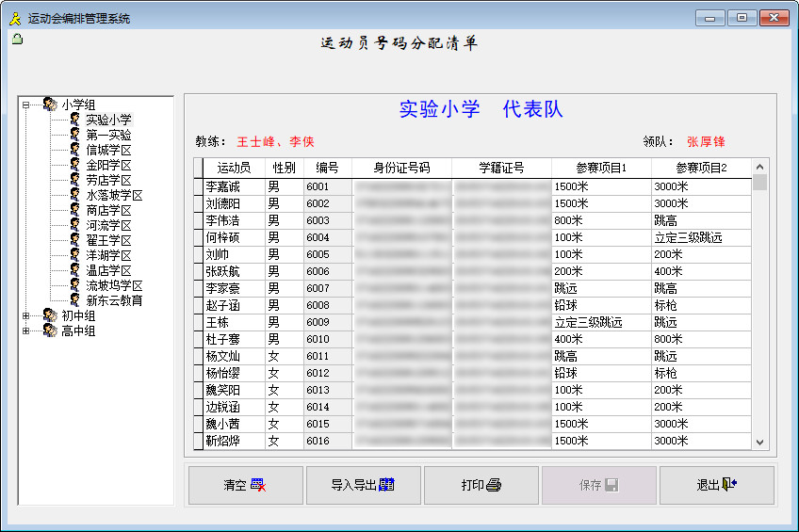Click the 性别 column header

[x=284, y=168]
